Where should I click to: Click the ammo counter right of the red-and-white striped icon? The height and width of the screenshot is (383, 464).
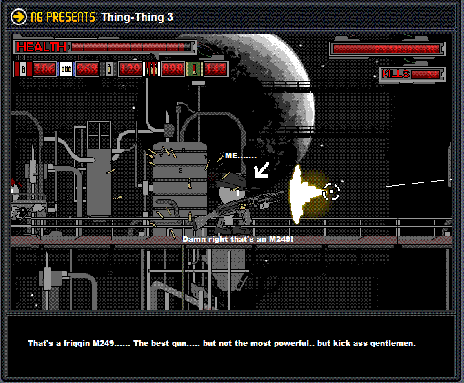point(173,69)
